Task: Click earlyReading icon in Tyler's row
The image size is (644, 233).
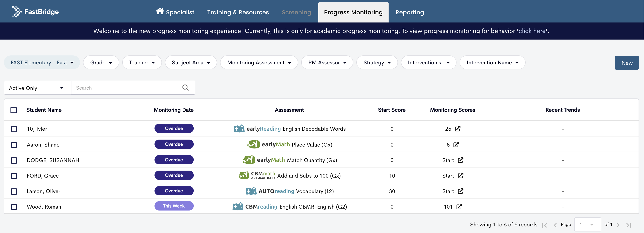Action: click(239, 128)
